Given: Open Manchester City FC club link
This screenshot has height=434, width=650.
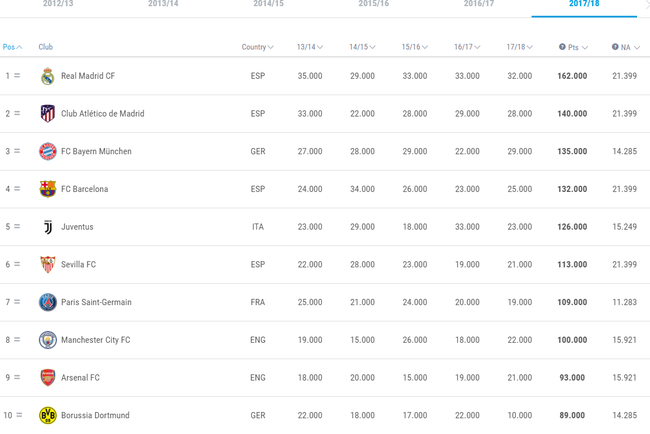Looking at the screenshot, I should pyautogui.click(x=96, y=340).
